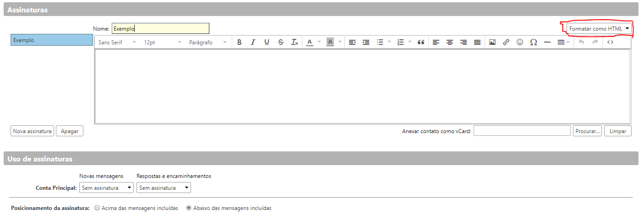Select Exemplo signature in the list
644x220 pixels.
tap(52, 40)
